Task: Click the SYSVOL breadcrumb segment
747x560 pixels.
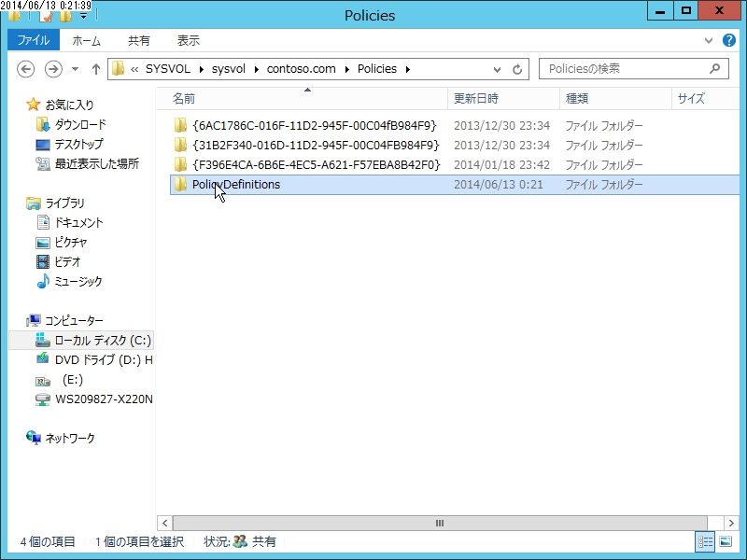Action: click(168, 69)
